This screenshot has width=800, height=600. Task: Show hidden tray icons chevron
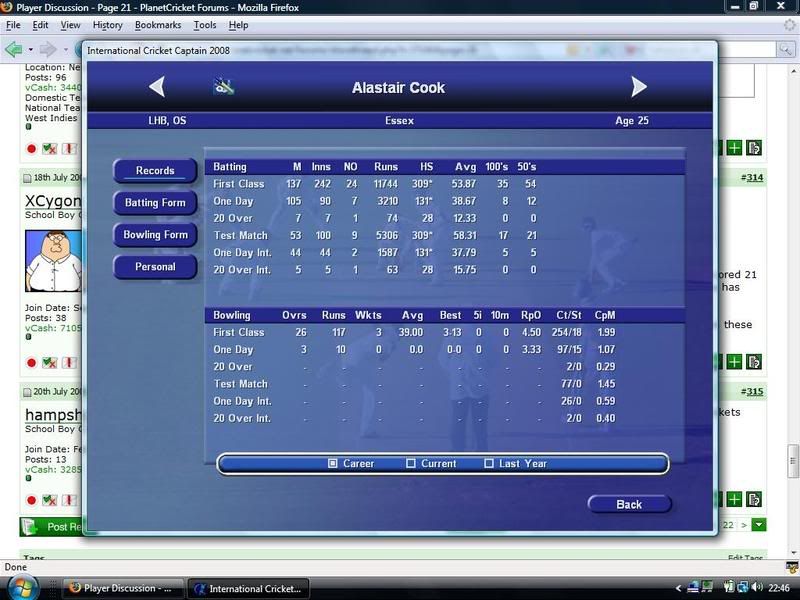pyautogui.click(x=678, y=588)
